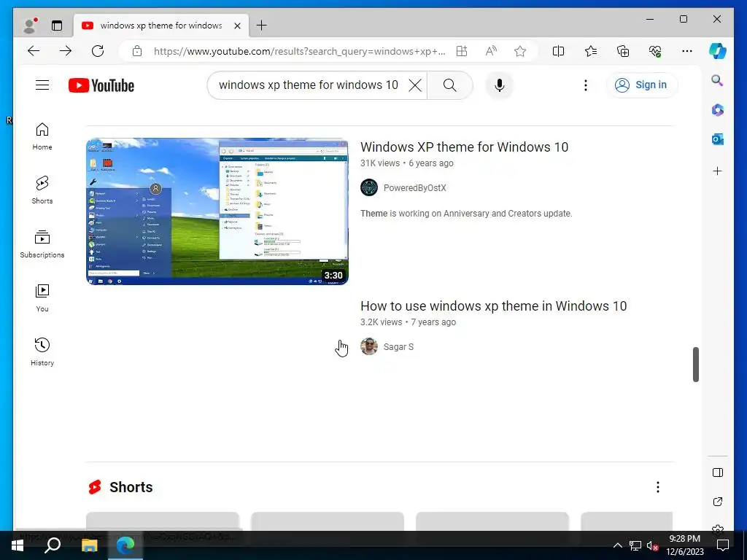Play the Windows XP theme video thumbnail

[217, 211]
